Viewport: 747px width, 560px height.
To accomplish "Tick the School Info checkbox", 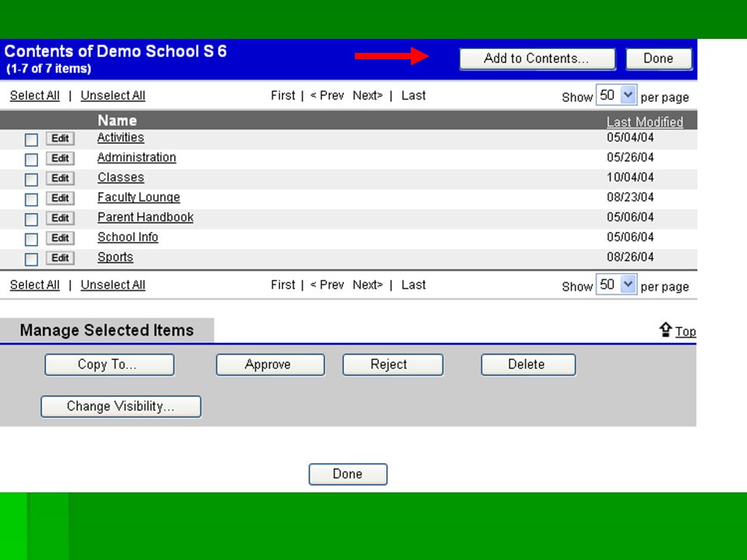I will (x=31, y=239).
